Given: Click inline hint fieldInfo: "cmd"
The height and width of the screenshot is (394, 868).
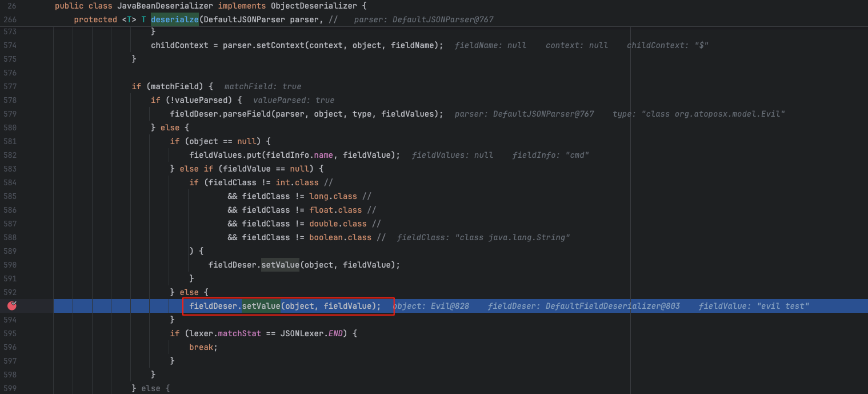Looking at the screenshot, I should (x=550, y=155).
